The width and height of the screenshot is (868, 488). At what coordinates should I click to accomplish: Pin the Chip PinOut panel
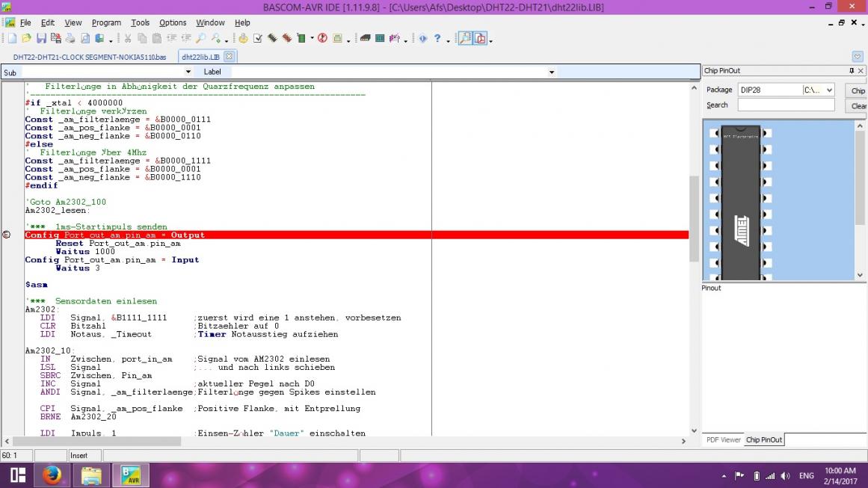851,71
